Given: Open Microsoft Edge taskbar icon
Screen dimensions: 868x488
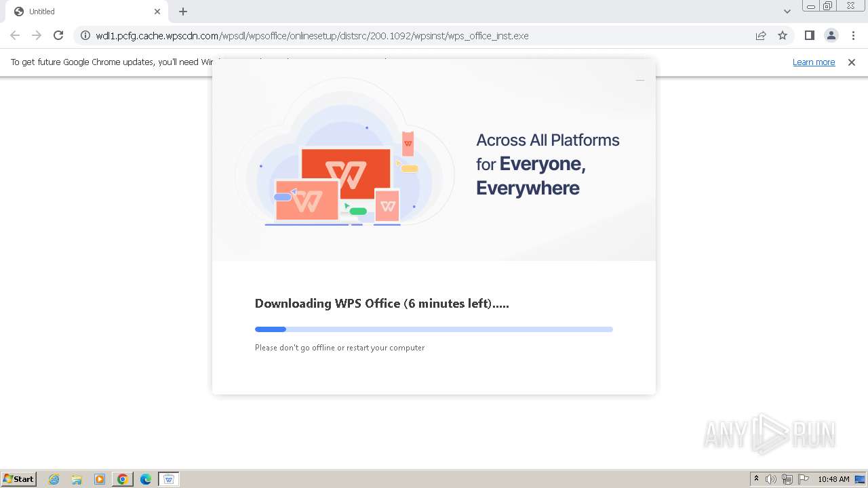Looking at the screenshot, I should [x=146, y=479].
